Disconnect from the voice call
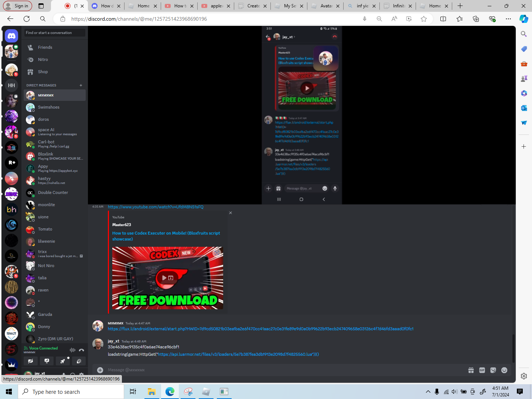This screenshot has width=532, height=399. (x=82, y=350)
